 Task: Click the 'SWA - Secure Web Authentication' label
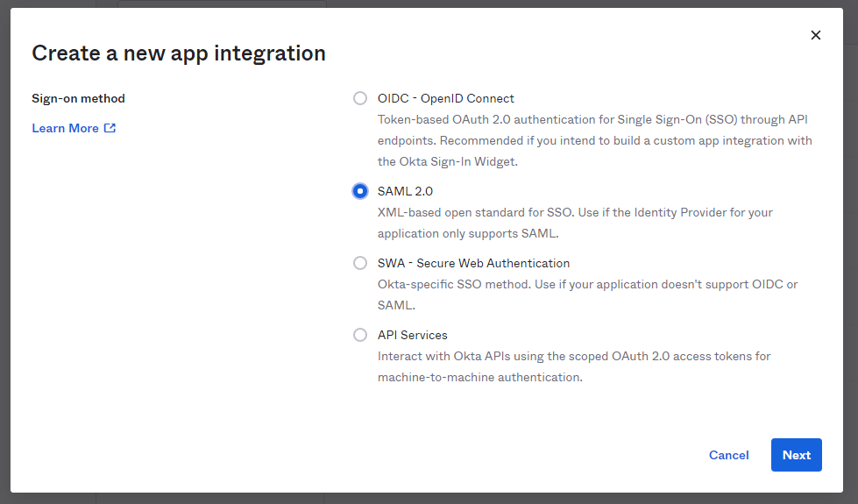473,263
